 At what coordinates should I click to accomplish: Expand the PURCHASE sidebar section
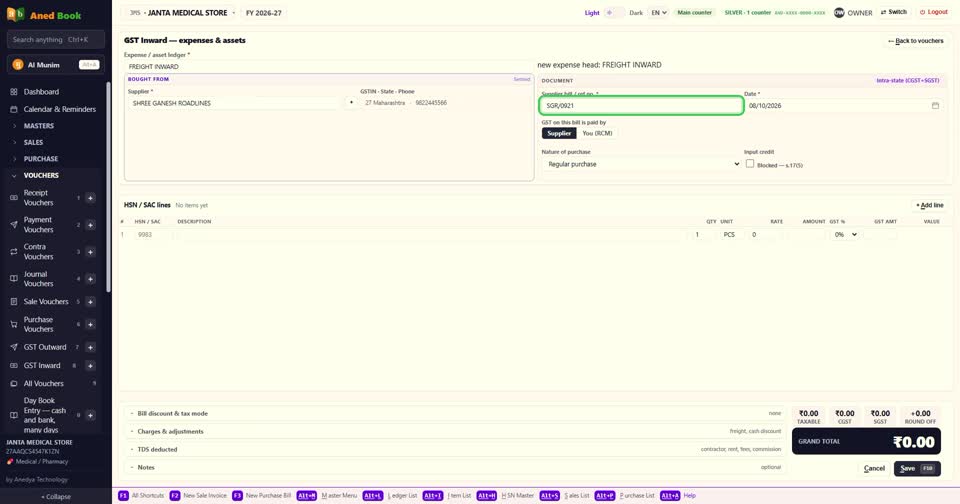click(x=40, y=159)
